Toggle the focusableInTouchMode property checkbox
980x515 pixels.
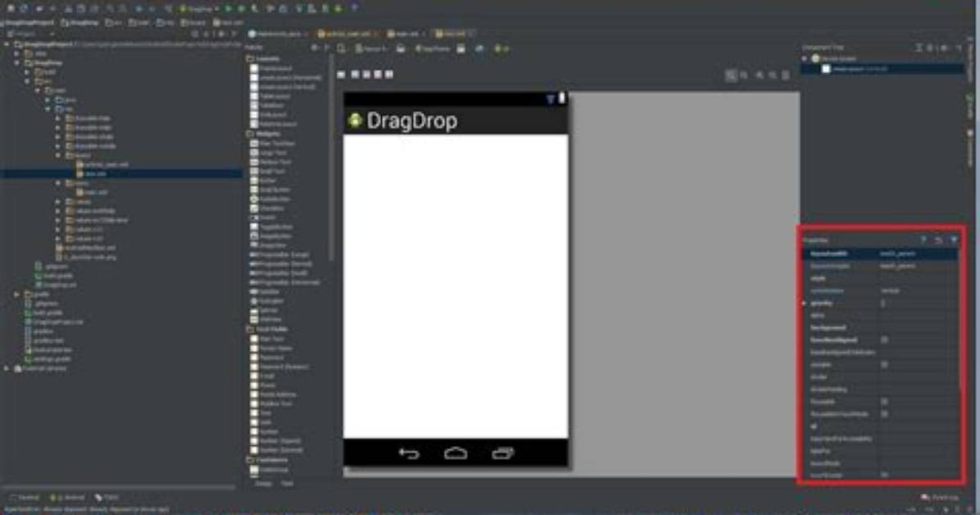(884, 413)
